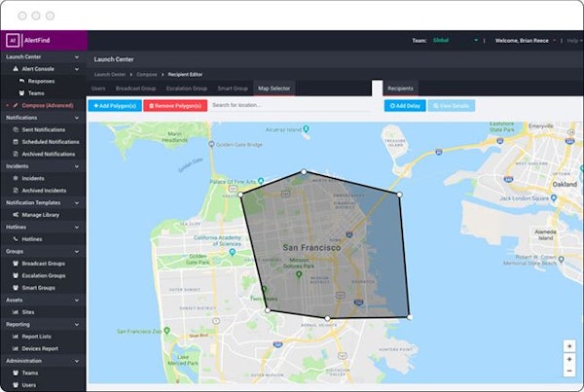Switch to the Broadcast Group tab
Screen dimensions: 584x392
(x=135, y=89)
